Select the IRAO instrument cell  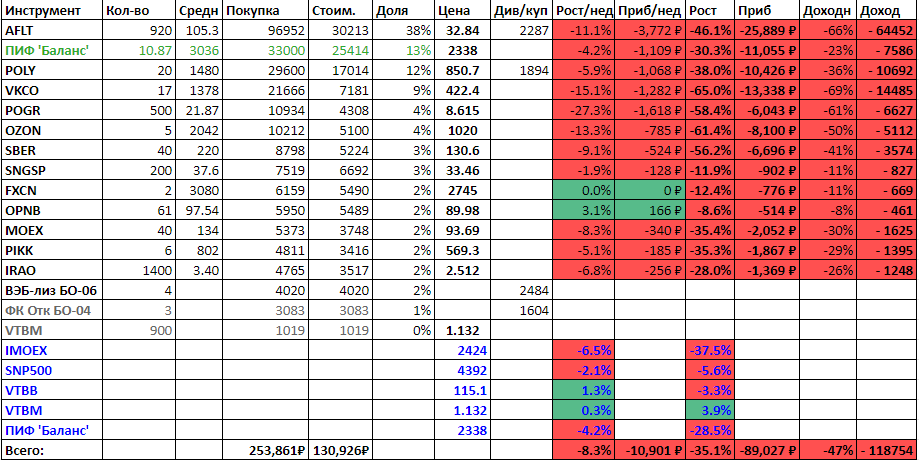(52, 271)
